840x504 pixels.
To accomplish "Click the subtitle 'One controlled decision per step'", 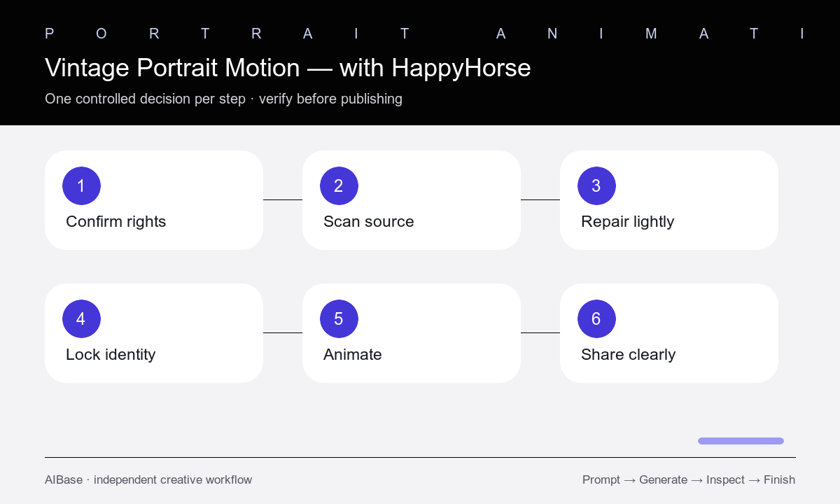I will point(145,99).
